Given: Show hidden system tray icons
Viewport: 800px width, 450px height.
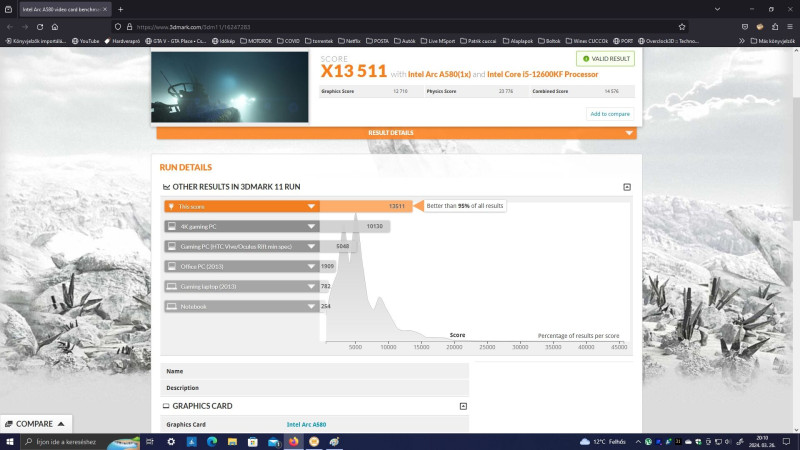Looking at the screenshot, I should [x=638, y=442].
